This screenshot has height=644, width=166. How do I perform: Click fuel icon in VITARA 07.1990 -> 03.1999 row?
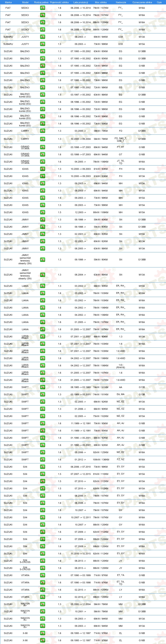click(42, 575)
